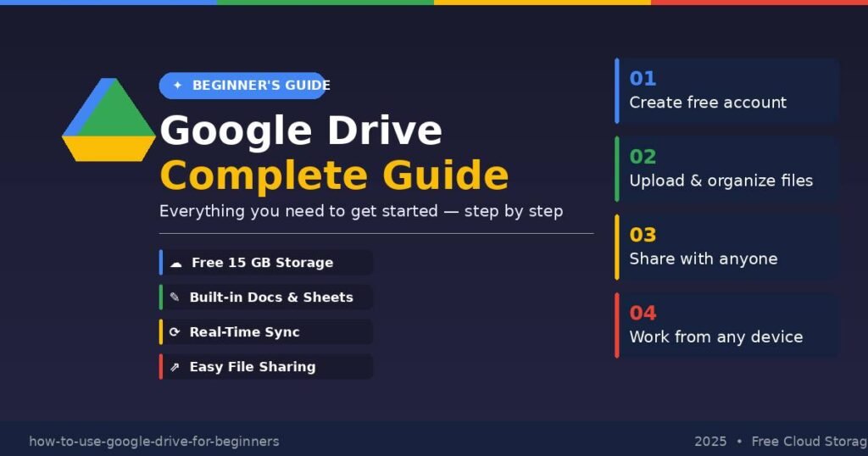
Task: Click the Free 15 GB Storage label
Action: [x=263, y=262]
